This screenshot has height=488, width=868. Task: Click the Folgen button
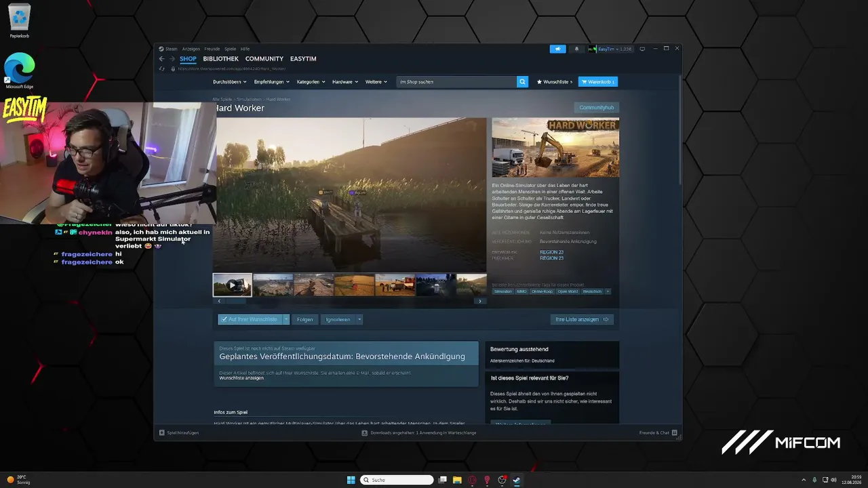tap(305, 319)
